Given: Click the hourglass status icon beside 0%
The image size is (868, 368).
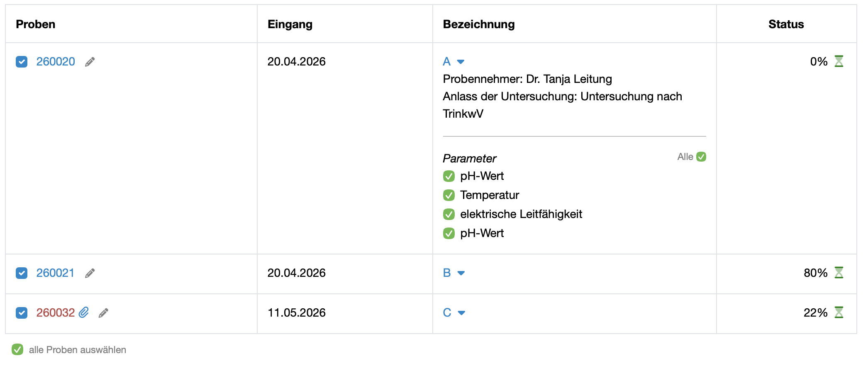Looking at the screenshot, I should [839, 61].
